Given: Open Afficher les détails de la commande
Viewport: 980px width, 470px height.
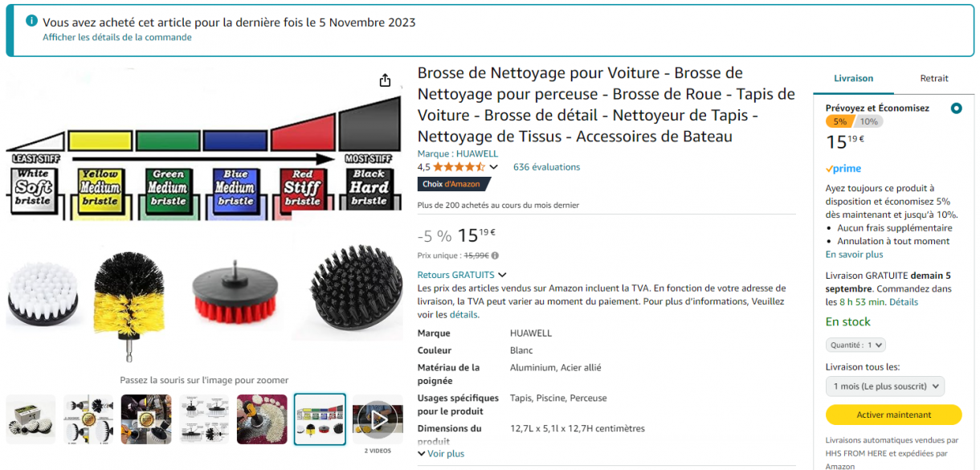Looking at the screenshot, I should coord(117,37).
